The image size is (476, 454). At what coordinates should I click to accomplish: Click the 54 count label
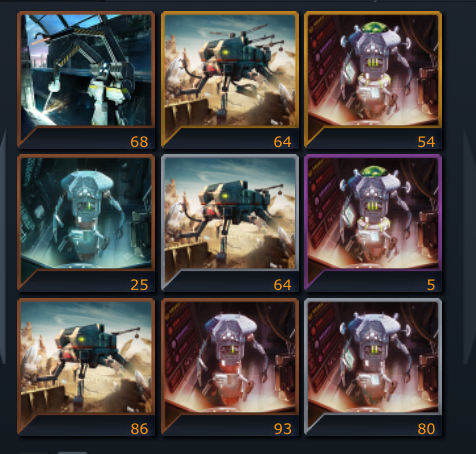426,142
